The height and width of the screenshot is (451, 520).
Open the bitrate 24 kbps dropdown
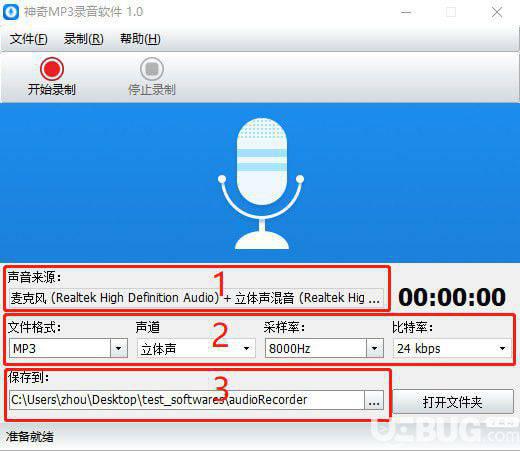[452, 348]
